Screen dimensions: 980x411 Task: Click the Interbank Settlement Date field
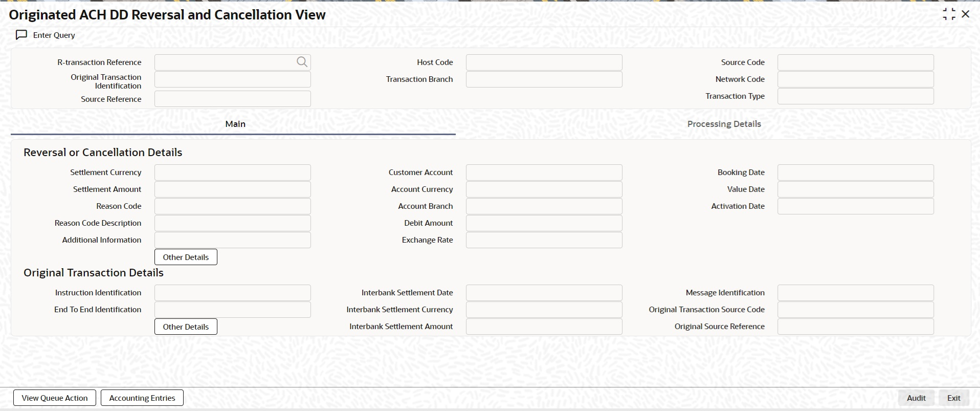(x=544, y=293)
